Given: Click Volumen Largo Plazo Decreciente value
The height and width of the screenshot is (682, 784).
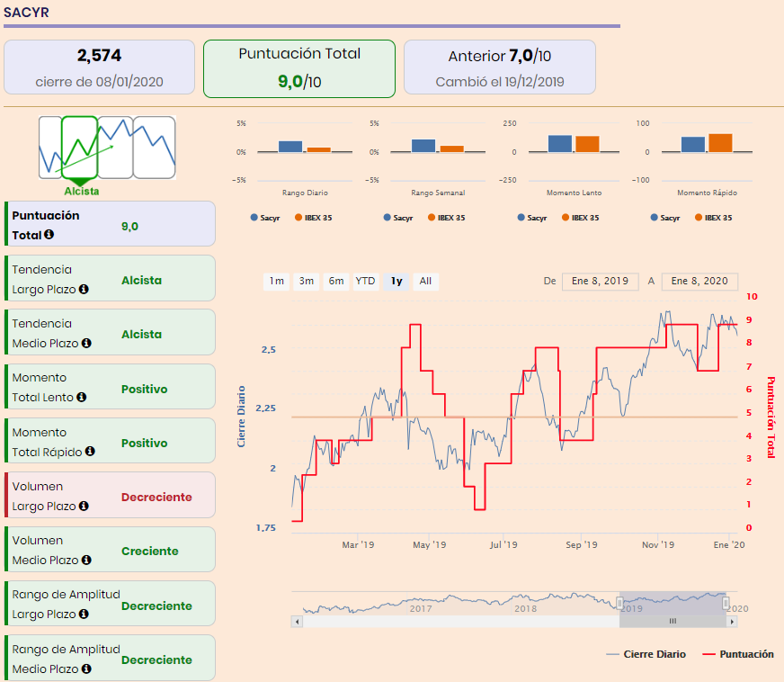Looking at the screenshot, I should click(x=156, y=497).
